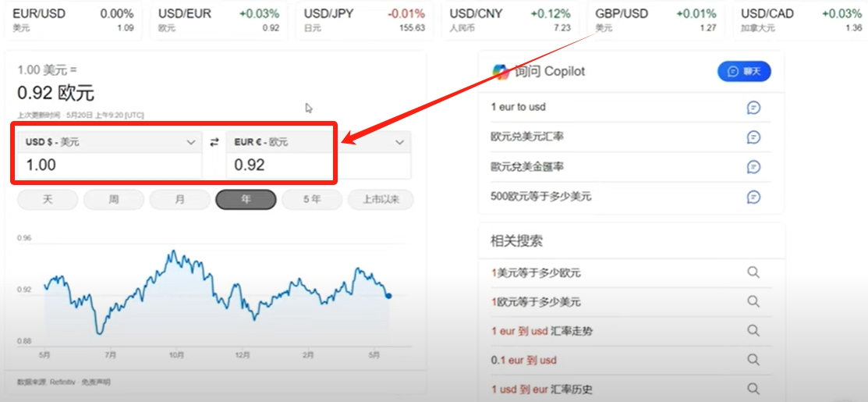
Task: Click the blue 聊天 chat button
Action: click(x=744, y=72)
